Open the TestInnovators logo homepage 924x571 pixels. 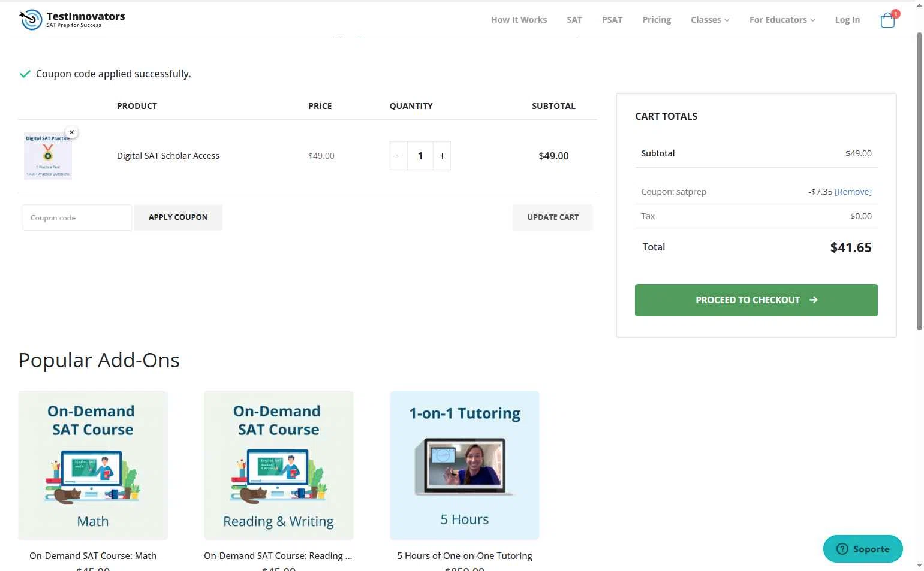pos(72,20)
